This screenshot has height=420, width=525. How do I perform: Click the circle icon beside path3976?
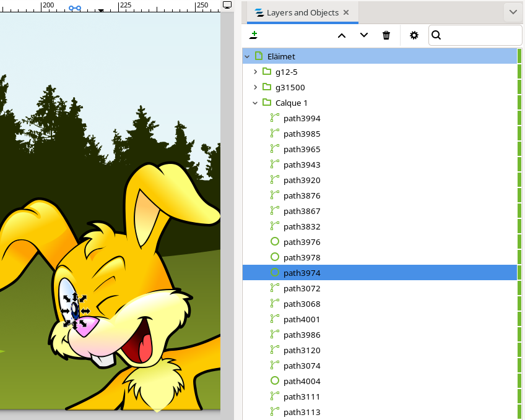tap(275, 241)
